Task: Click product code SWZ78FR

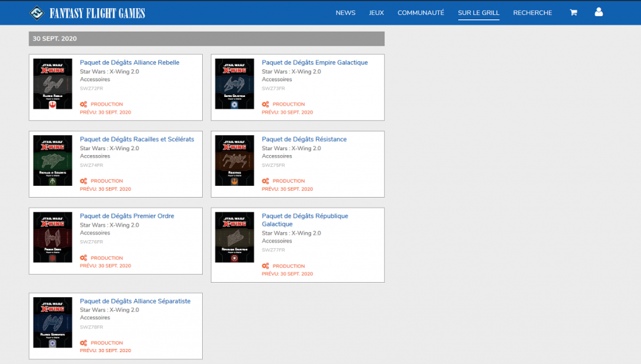Action: (91, 327)
